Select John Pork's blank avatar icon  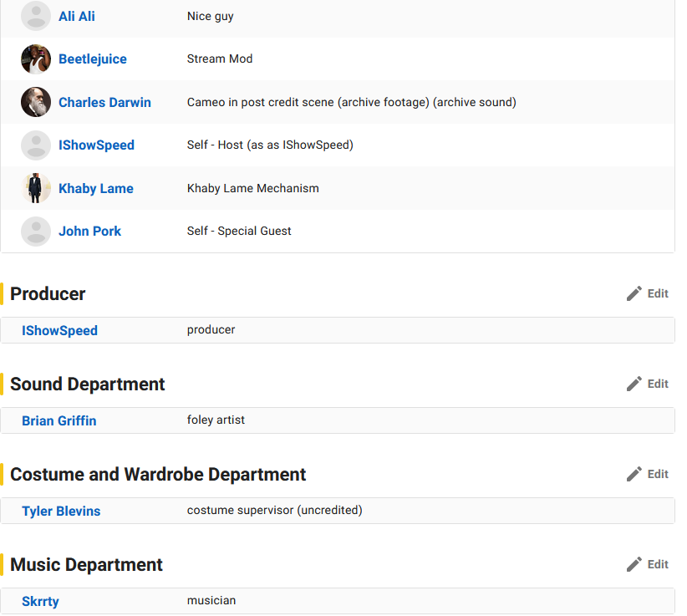coord(36,232)
